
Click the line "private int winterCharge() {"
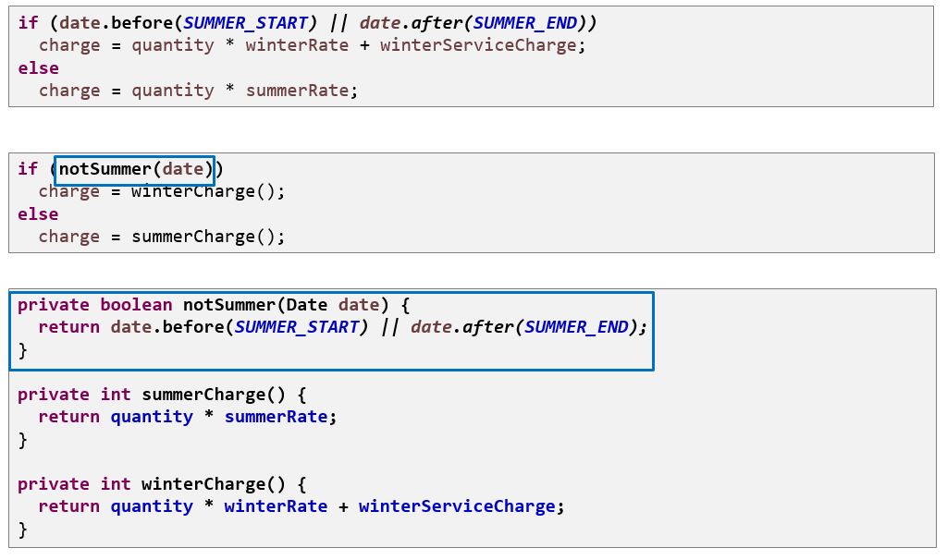point(162,484)
